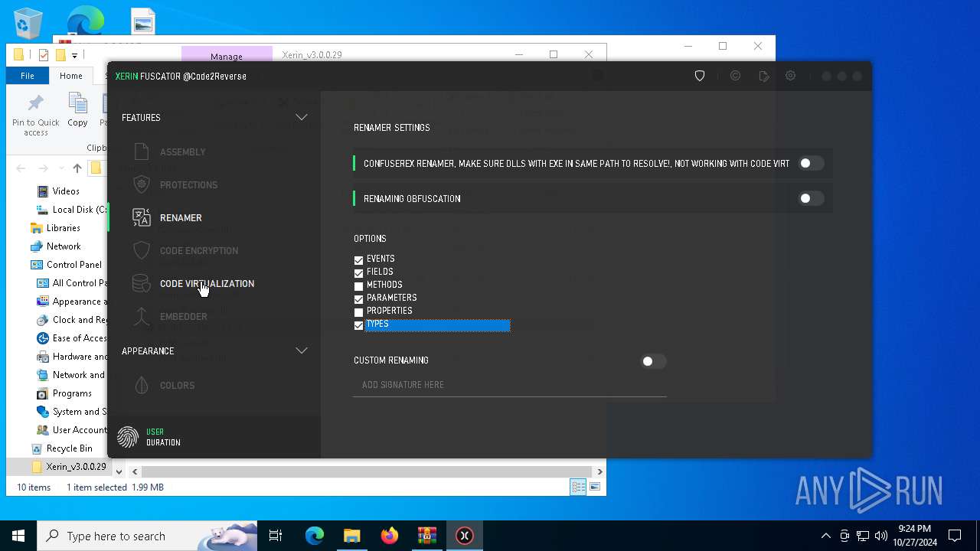The image size is (980, 551).
Task: Check the Methods option
Action: (358, 286)
